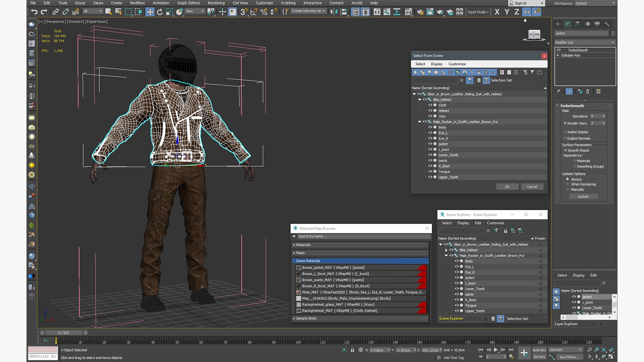Image resolution: width=644 pixels, height=362 pixels.
Task: Check Separate by Materials option
Action: coord(575,161)
